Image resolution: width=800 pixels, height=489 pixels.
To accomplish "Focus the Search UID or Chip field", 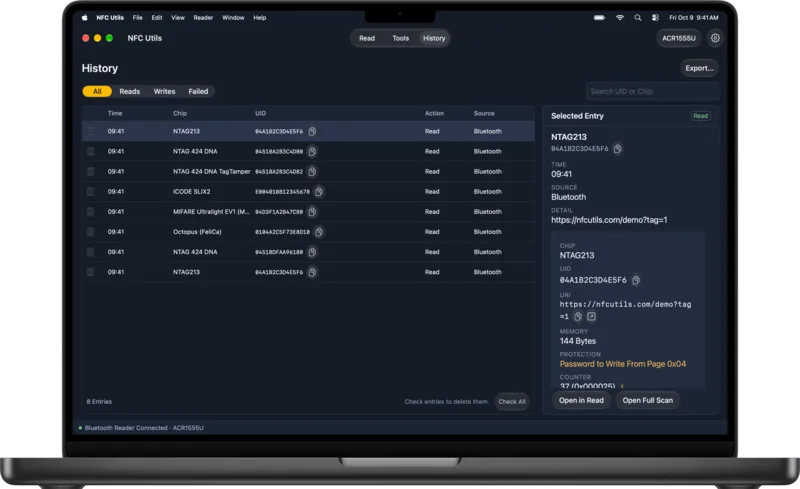I will 653,91.
